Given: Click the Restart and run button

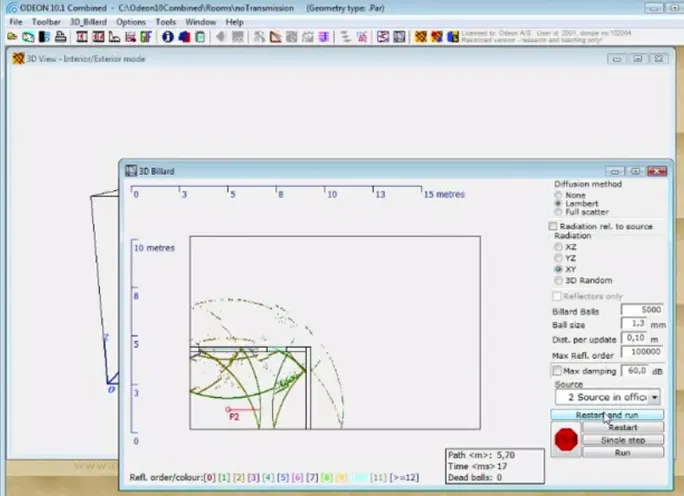Looking at the screenshot, I should [x=607, y=415].
